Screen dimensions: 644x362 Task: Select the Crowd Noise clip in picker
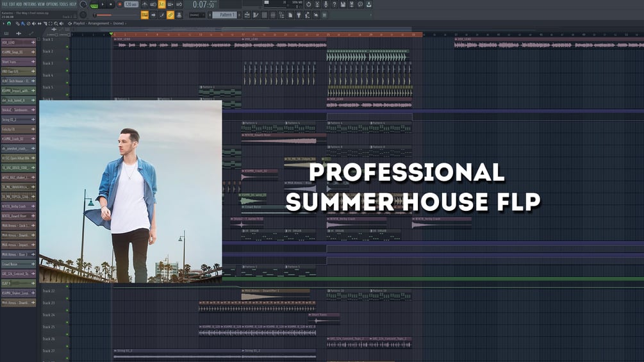[x=18, y=264]
